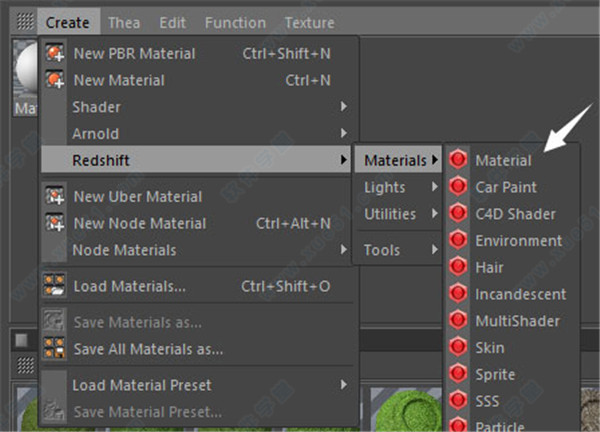This screenshot has height=432, width=600.
Task: Select the MultiShader entry
Action: click(x=517, y=321)
